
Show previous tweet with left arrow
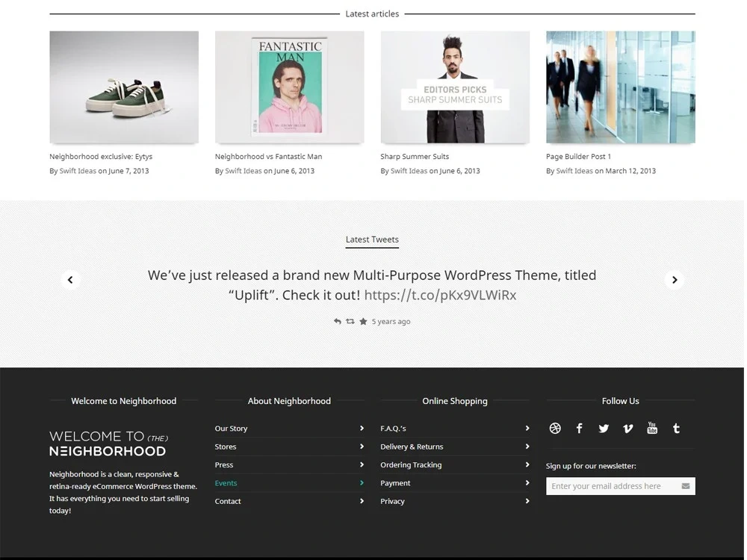pyautogui.click(x=70, y=280)
